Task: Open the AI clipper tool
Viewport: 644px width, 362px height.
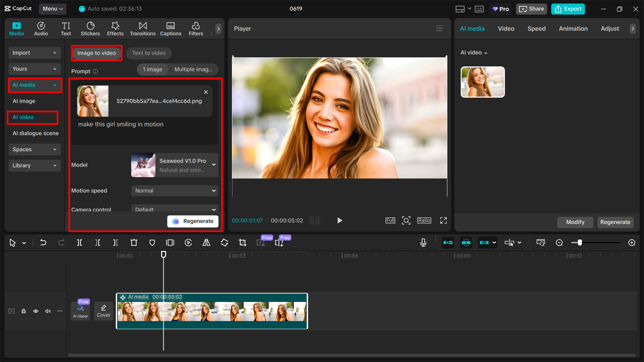Action: pyautogui.click(x=81, y=311)
